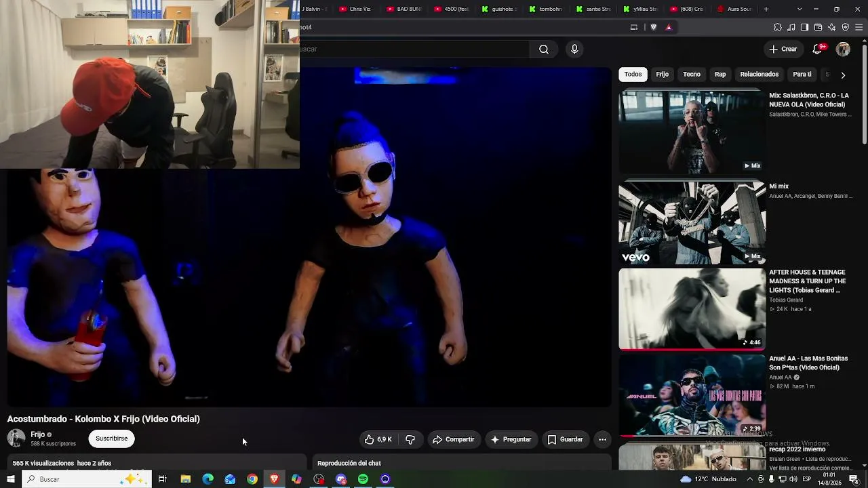Open Google Chrome from the taskbar
868x488 pixels.
(x=252, y=479)
